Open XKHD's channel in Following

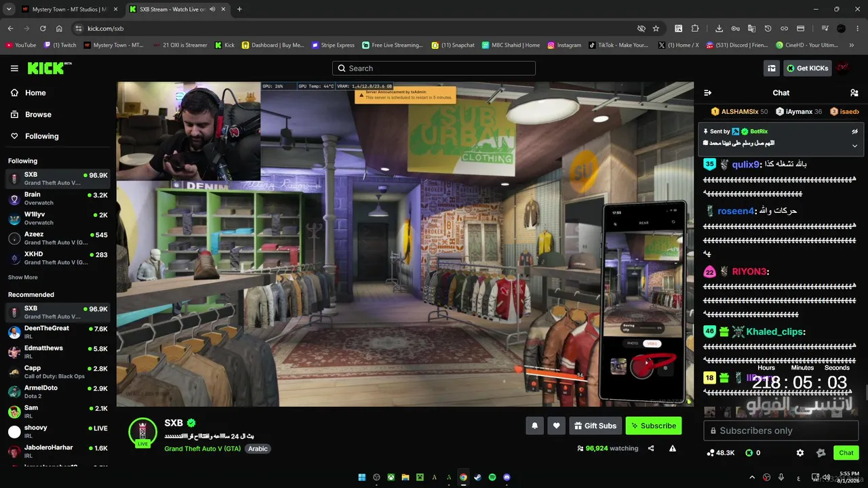tap(58, 258)
